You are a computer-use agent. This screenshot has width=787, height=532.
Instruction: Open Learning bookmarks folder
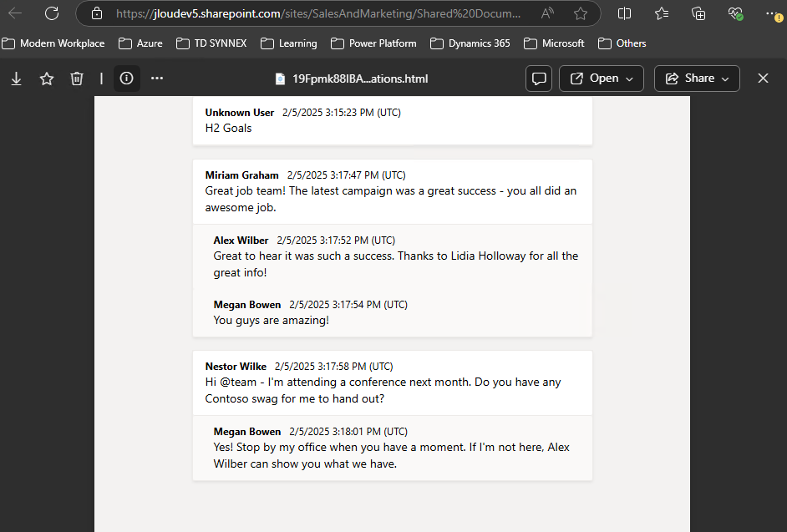click(288, 43)
